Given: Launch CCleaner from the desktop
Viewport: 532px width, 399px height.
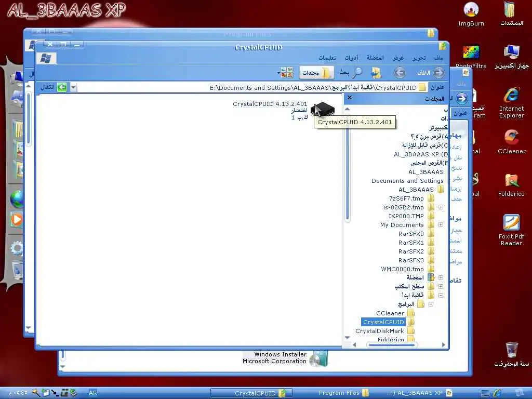Looking at the screenshot, I should [x=511, y=141].
